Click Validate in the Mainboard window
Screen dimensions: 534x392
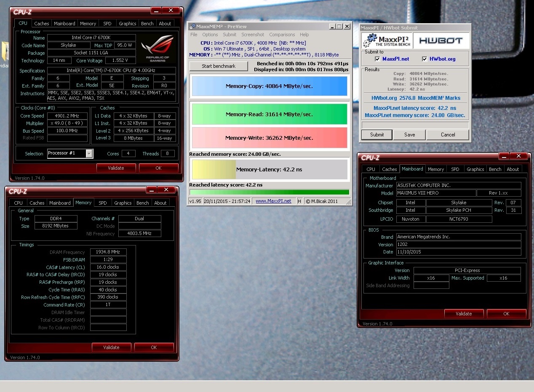coord(464,314)
